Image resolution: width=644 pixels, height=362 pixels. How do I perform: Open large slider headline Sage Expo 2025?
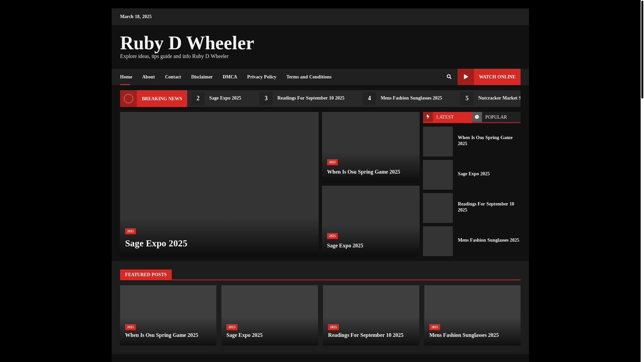(156, 243)
